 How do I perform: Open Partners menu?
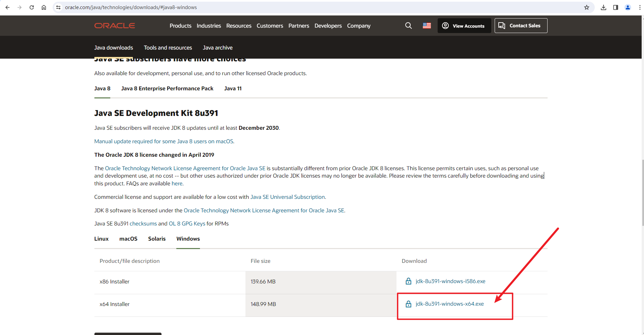[x=299, y=26]
